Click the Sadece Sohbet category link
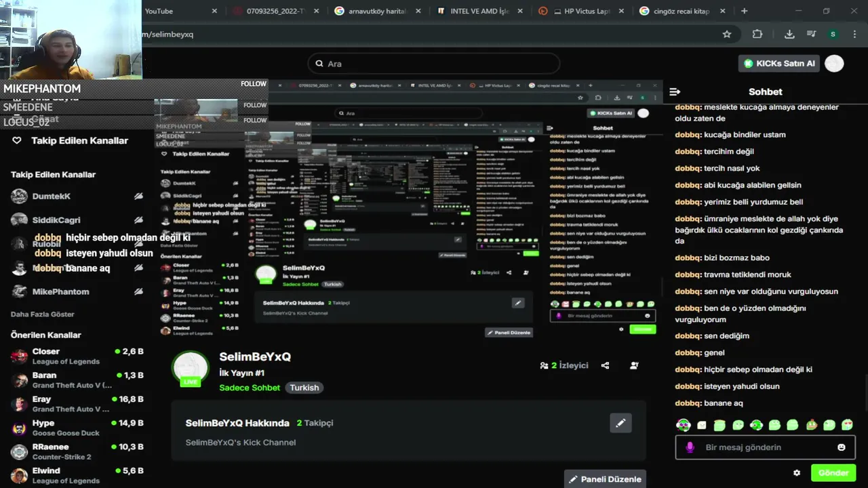868x488 pixels. (x=250, y=388)
